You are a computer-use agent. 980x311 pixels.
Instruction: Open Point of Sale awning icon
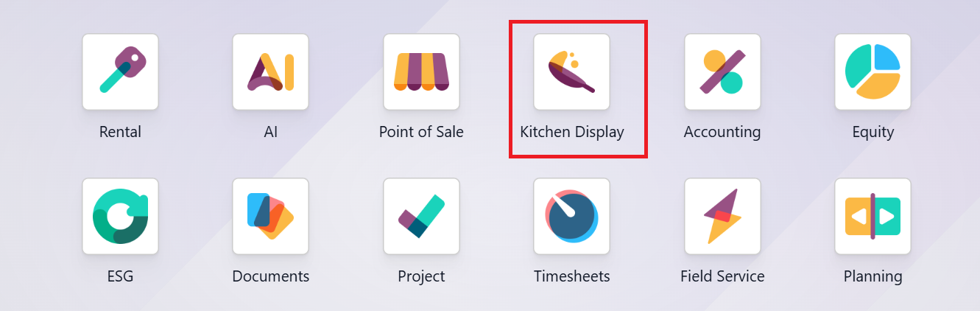421,71
